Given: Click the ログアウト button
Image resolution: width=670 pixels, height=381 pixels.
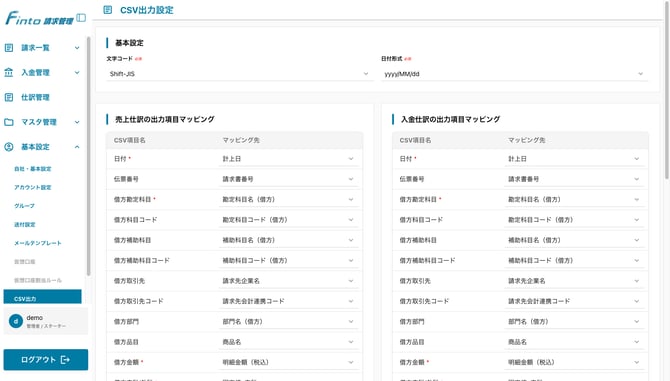Looking at the screenshot, I should coord(46,360).
